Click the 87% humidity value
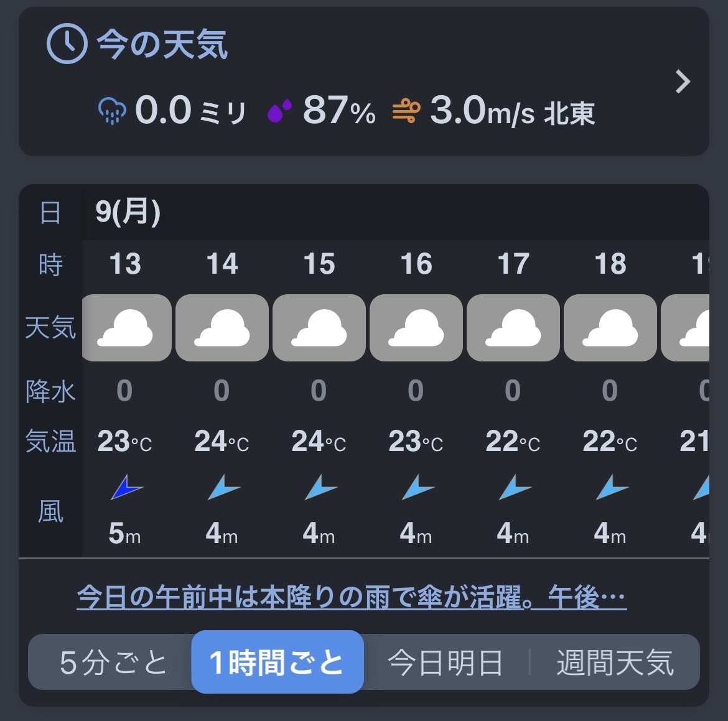Screen dimensions: 728x721 [339, 111]
